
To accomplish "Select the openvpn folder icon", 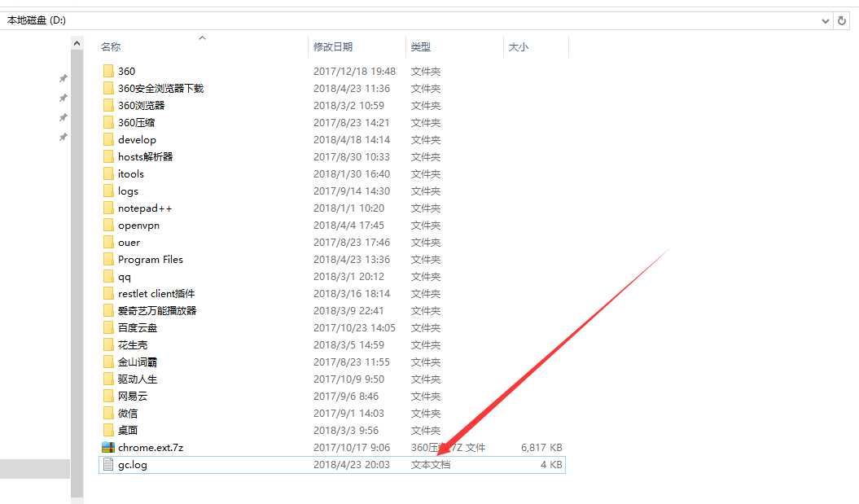I will click(108, 226).
